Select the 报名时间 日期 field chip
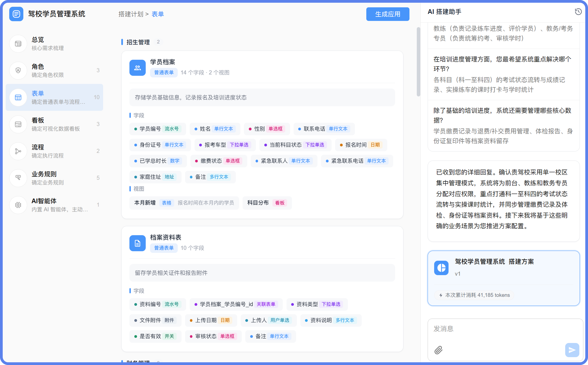 pos(361,145)
